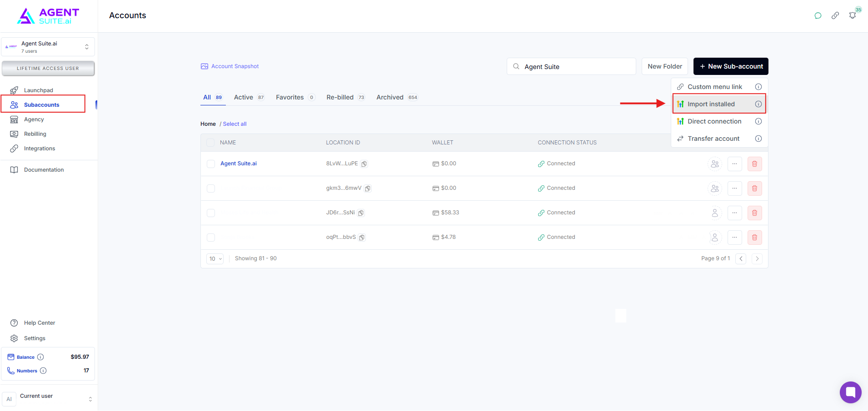The image size is (868, 411).
Task: Open the user icon in the $58.33 row
Action: (715, 213)
